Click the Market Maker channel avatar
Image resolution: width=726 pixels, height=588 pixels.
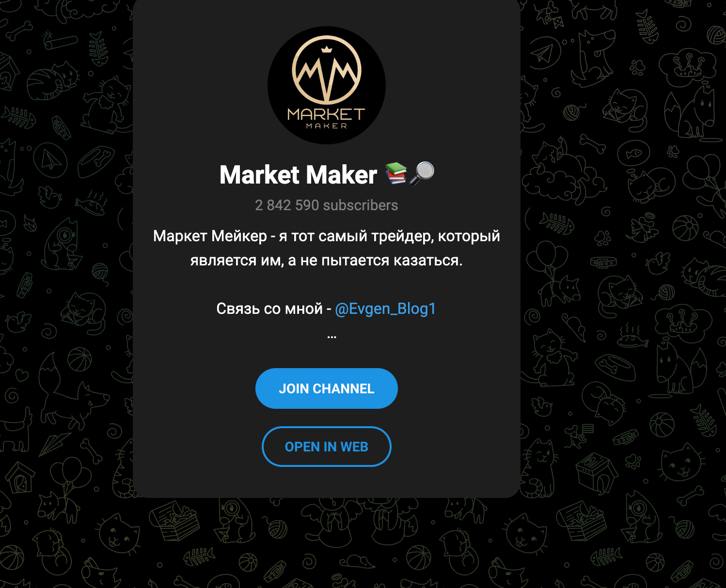point(327,85)
